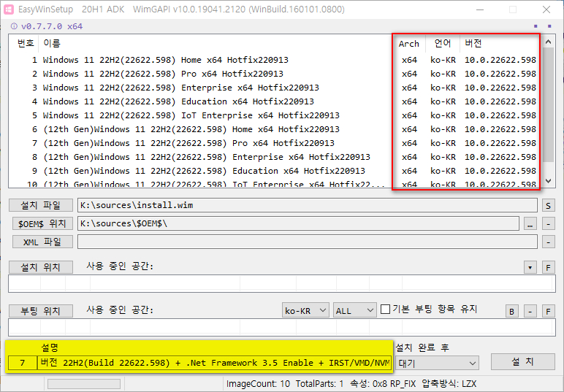The height and width of the screenshot is (392, 564).
Task: Click the 속성: 0x8 RP_FIX status entry
Action: tap(383, 384)
